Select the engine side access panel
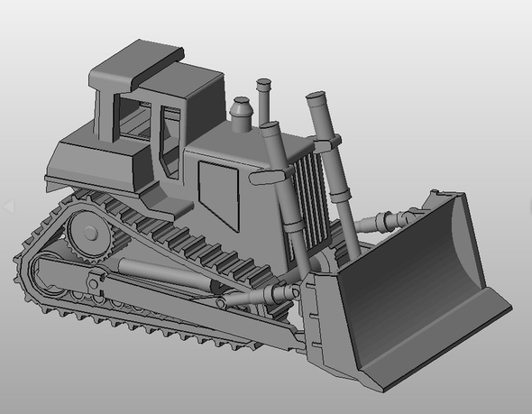Viewport: 532px width, 414px height. (x=219, y=195)
